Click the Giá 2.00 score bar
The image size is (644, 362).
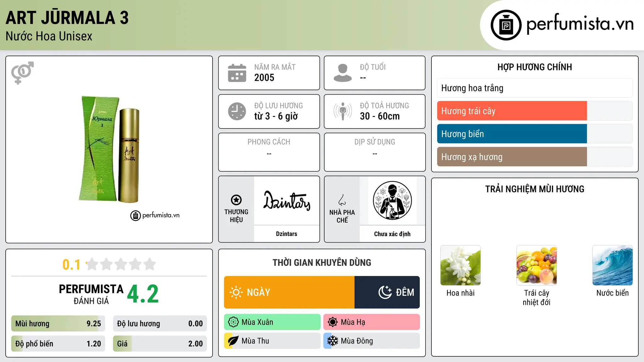[160, 344]
